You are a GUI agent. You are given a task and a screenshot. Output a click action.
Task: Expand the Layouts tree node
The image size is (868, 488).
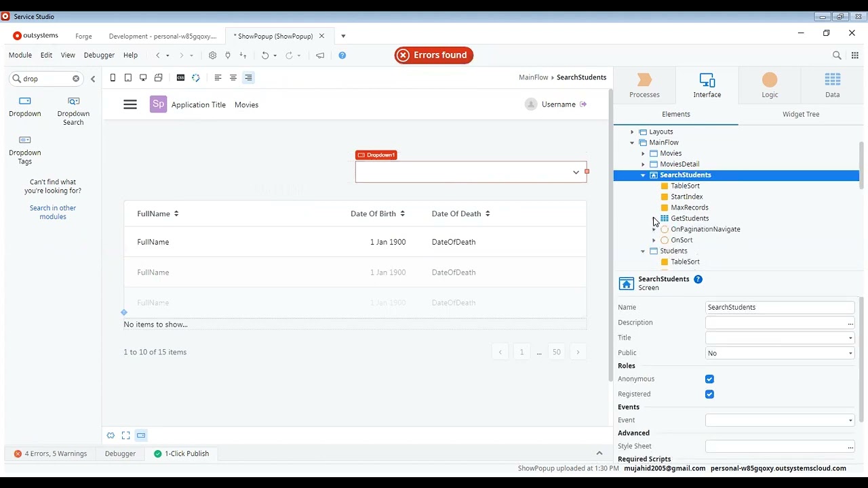[632, 131]
